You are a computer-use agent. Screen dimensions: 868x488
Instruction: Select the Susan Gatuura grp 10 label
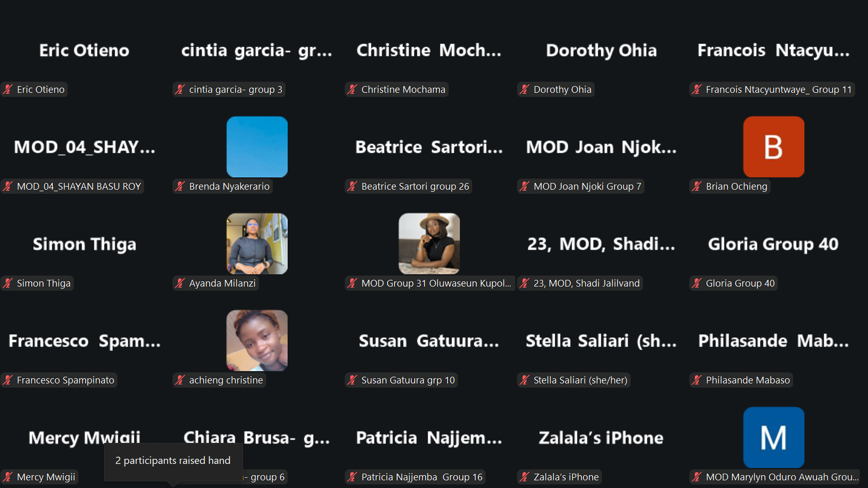point(408,380)
